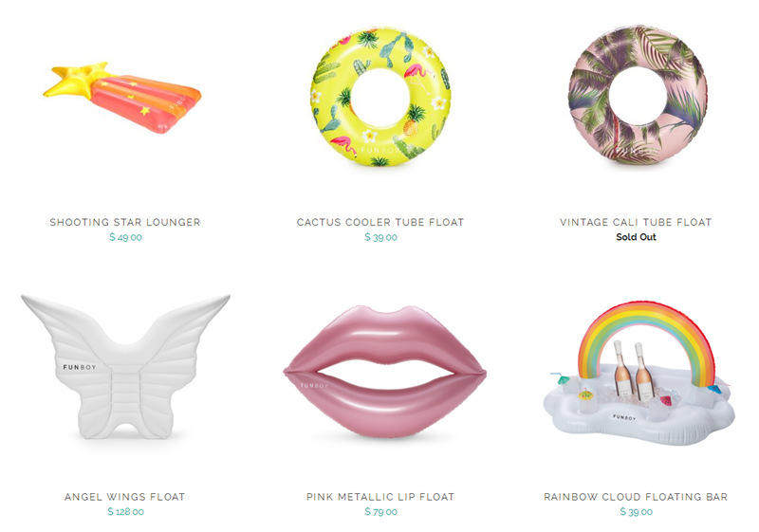Click the FUNBOY logo on angel wings
This screenshot has width=759, height=532.
(x=80, y=367)
